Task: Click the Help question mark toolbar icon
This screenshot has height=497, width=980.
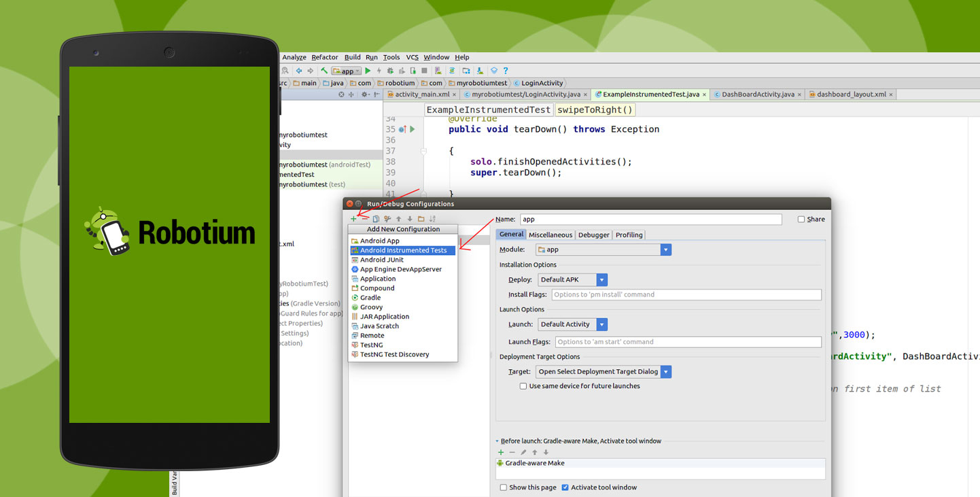Action: pos(506,71)
